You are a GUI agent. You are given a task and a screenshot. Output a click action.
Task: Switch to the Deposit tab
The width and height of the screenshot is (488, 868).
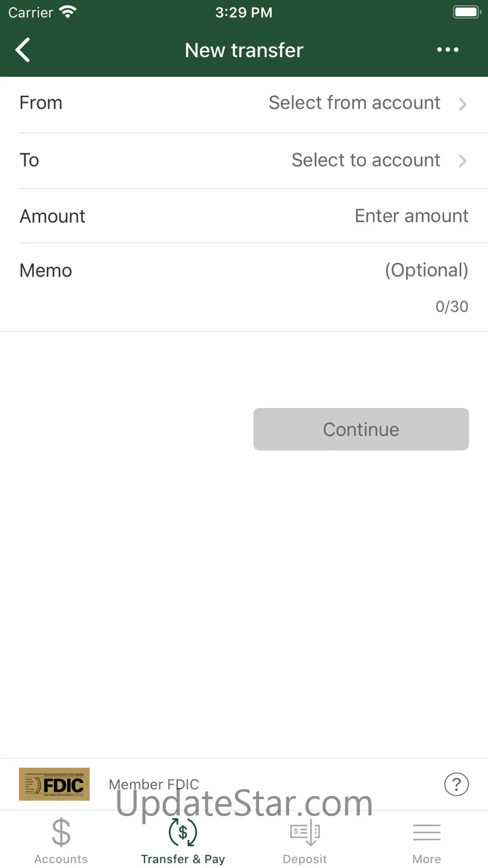(x=305, y=859)
